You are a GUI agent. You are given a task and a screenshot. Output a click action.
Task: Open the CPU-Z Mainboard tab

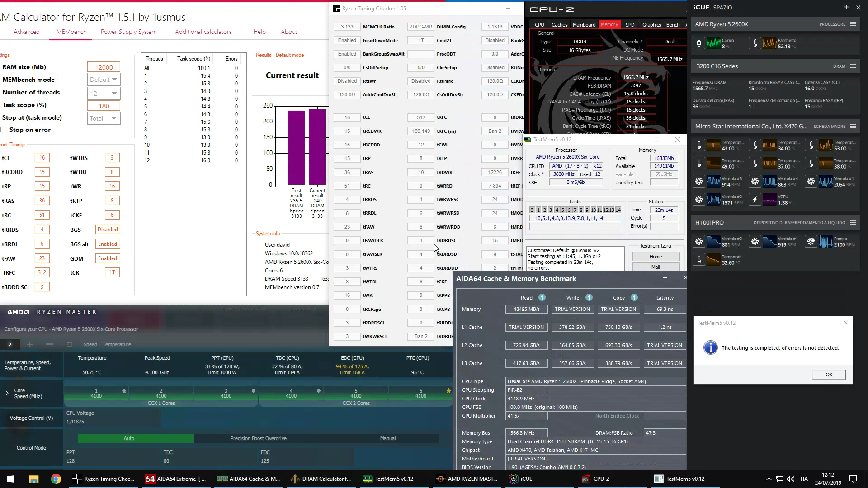pos(584,25)
